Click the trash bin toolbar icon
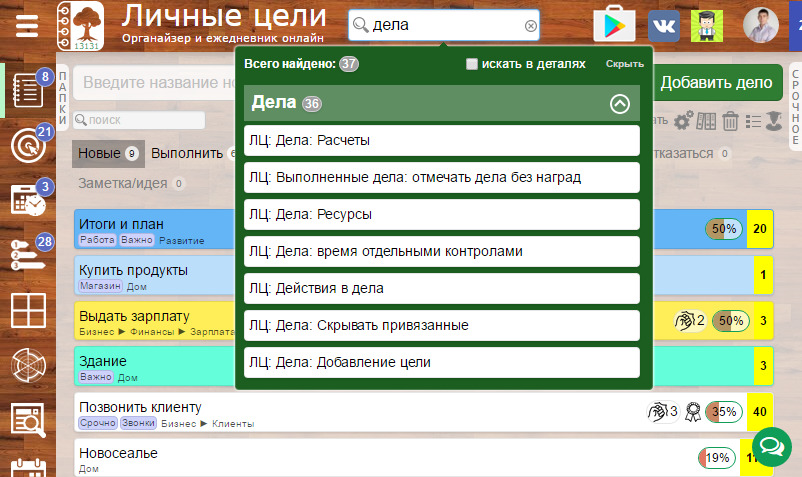Screen dimensions: 802x477 pyautogui.click(x=730, y=121)
